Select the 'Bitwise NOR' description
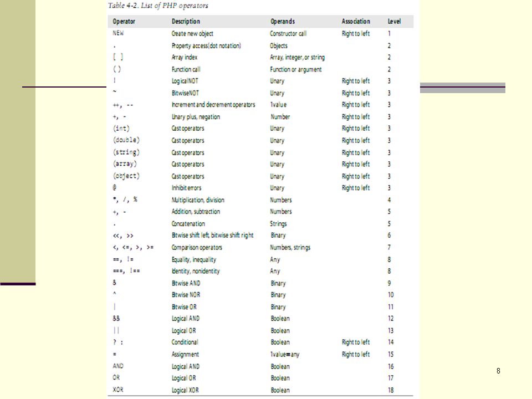Viewport: 532px width, 399px height. [x=186, y=295]
